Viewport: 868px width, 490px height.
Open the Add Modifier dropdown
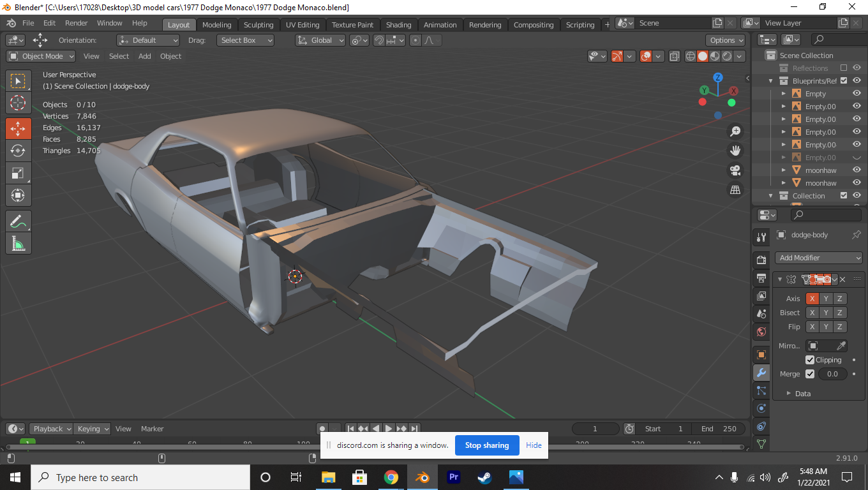pyautogui.click(x=819, y=258)
